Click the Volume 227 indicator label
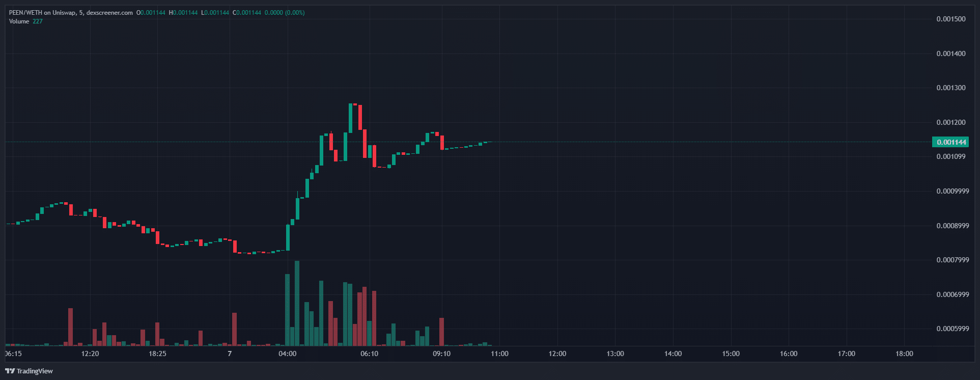Viewport: 980px width, 380px height. coord(26,21)
